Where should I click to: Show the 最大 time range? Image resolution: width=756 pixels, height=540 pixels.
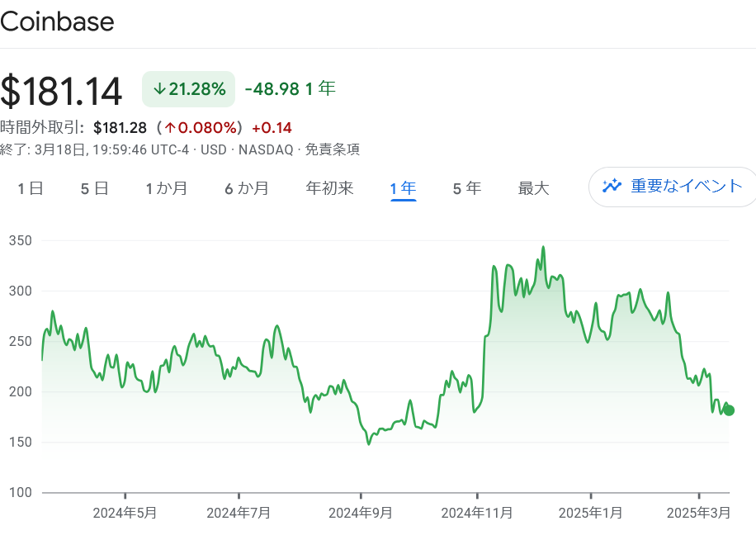tap(533, 188)
